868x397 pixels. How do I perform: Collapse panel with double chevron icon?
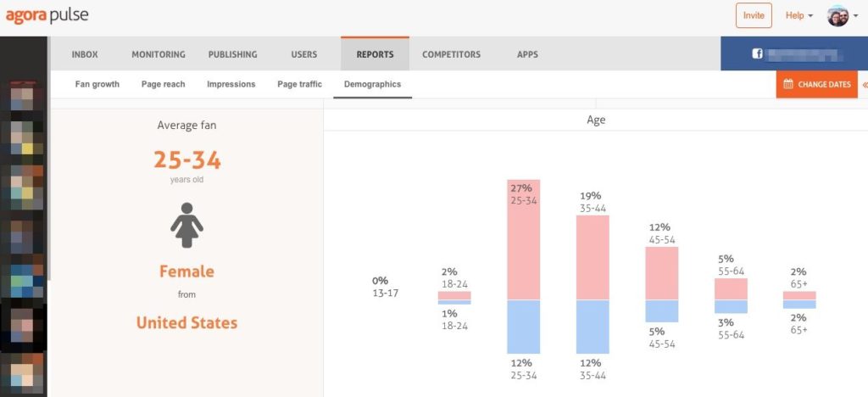[864, 85]
